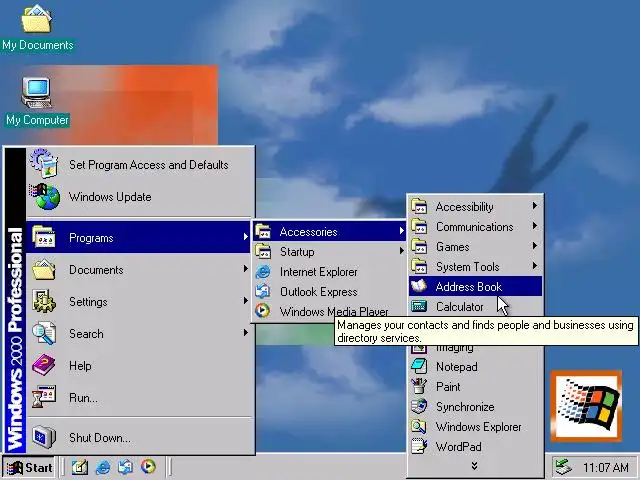This screenshot has height=480, width=640.
Task: Choose Shut Down... from Start menu
Action: tap(138, 438)
